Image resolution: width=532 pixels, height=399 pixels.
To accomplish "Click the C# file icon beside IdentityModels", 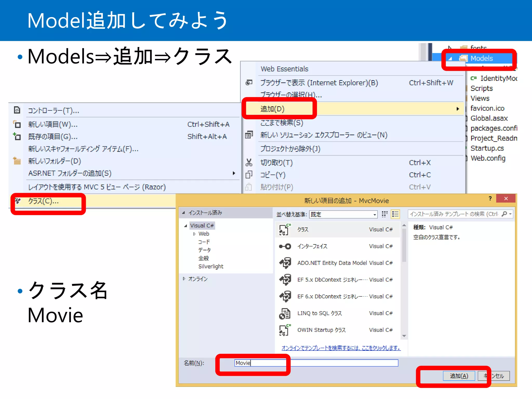I will 474,78.
